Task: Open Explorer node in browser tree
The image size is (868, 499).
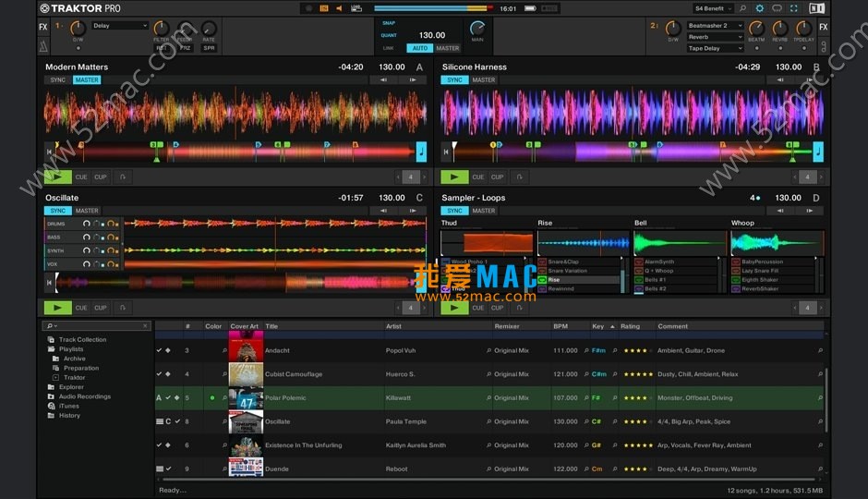Action: (x=71, y=387)
